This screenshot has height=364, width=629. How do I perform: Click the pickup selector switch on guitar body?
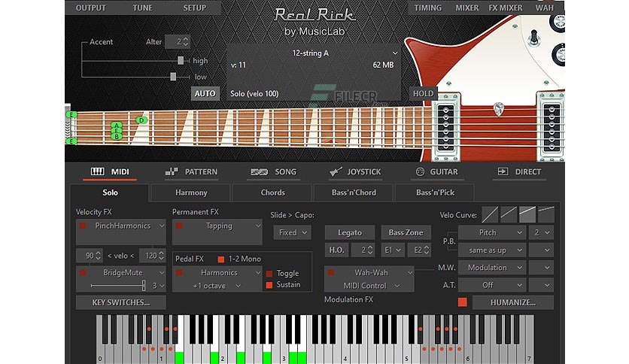(x=534, y=37)
